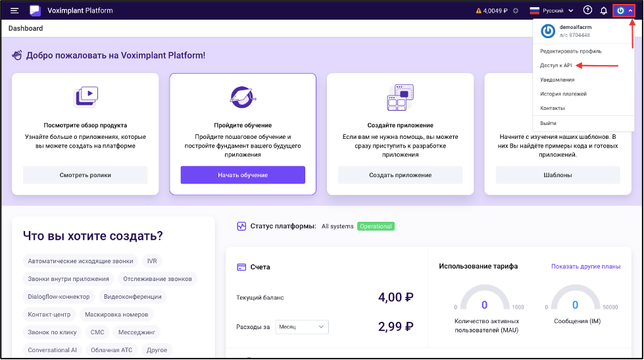
Task: Click the Счета card icon
Action: point(241,267)
